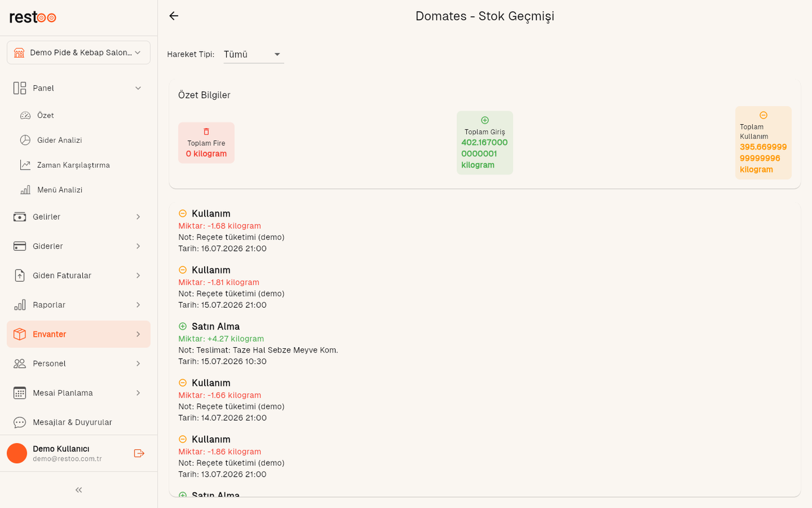This screenshot has width=812, height=508.
Task: Click the logout icon beside Demo Kullanıcı
Action: click(x=139, y=453)
